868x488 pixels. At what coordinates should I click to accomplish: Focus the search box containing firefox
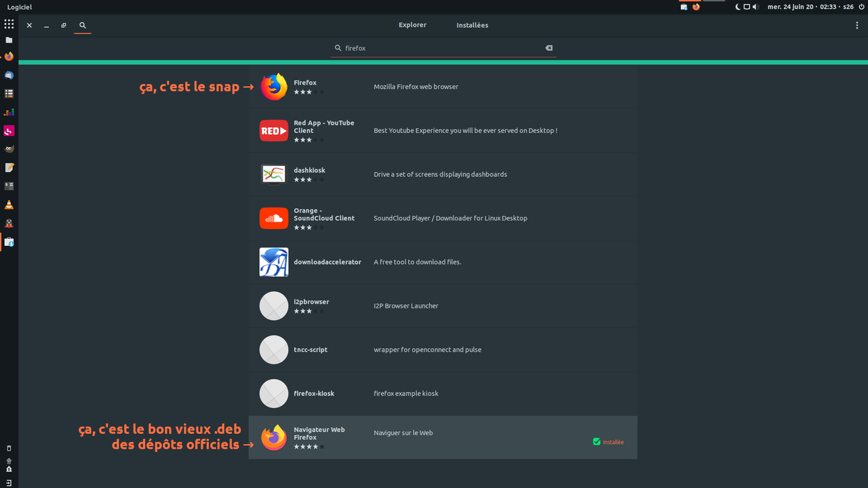coord(443,48)
